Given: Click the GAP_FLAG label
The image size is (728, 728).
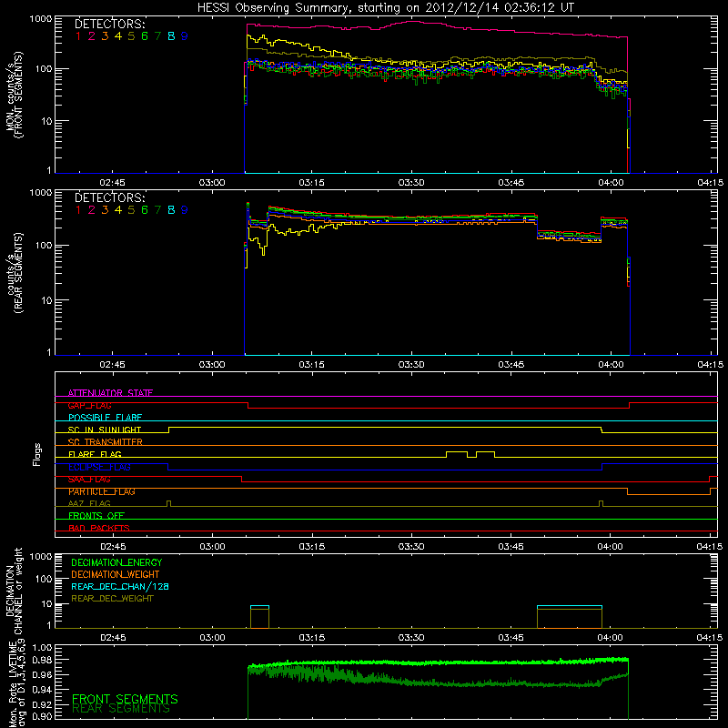Looking at the screenshot, I should tap(89, 405).
